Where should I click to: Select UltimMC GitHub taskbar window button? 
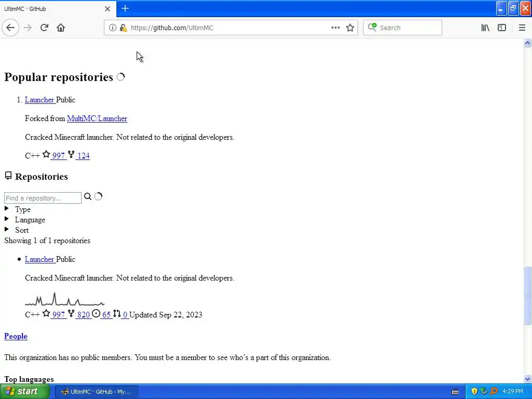(x=96, y=392)
